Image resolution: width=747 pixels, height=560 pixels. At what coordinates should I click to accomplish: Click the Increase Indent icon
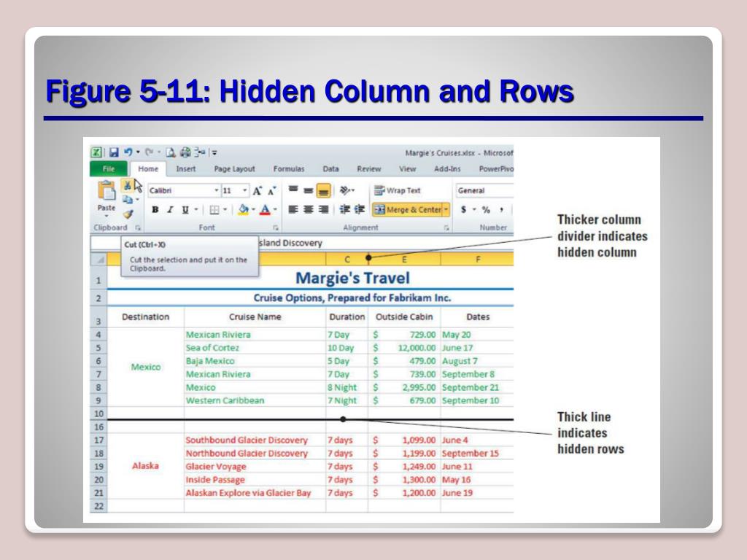click(x=360, y=209)
